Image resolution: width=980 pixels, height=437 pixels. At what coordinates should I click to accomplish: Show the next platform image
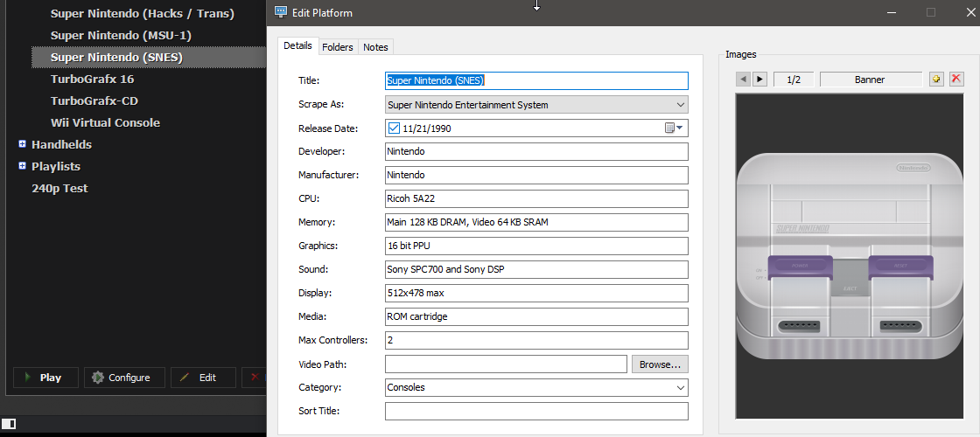[x=759, y=80]
